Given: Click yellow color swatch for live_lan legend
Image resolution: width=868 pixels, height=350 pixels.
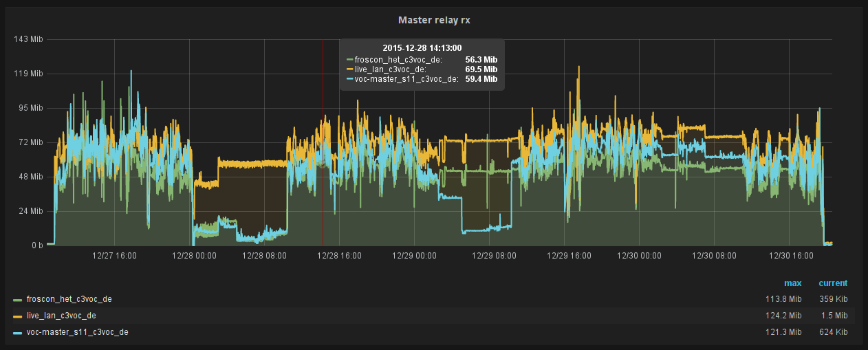Looking at the screenshot, I should pos(17,316).
